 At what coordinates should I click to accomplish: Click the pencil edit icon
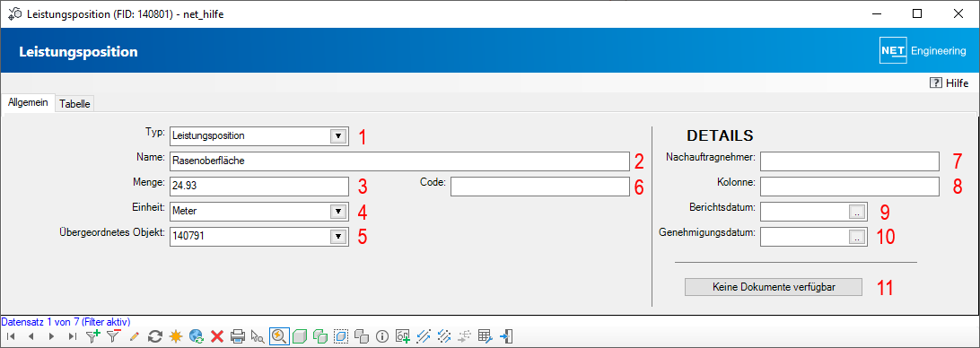(x=134, y=336)
